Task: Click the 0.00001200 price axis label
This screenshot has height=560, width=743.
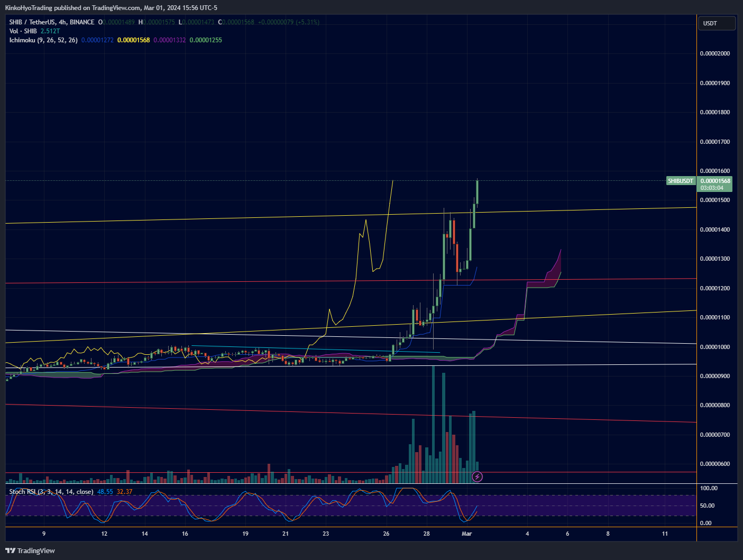Action: [x=715, y=288]
